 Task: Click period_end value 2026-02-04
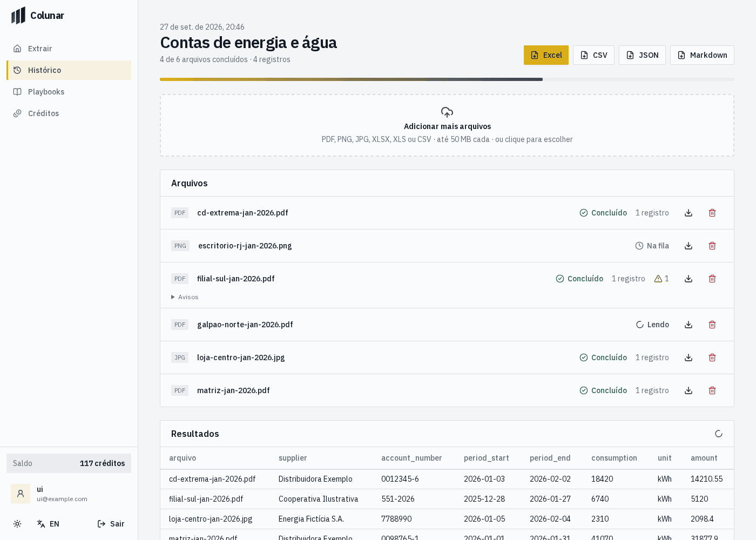click(550, 519)
